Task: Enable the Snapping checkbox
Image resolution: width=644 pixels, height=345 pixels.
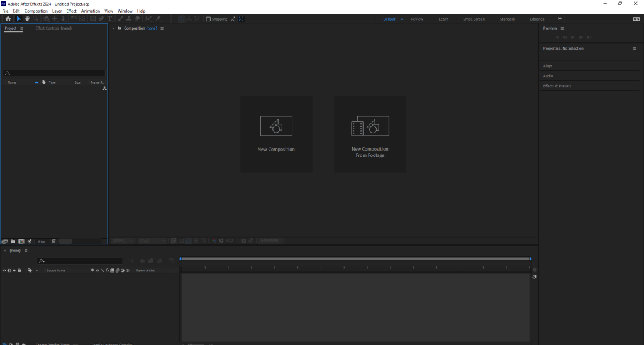Action: coord(209,19)
